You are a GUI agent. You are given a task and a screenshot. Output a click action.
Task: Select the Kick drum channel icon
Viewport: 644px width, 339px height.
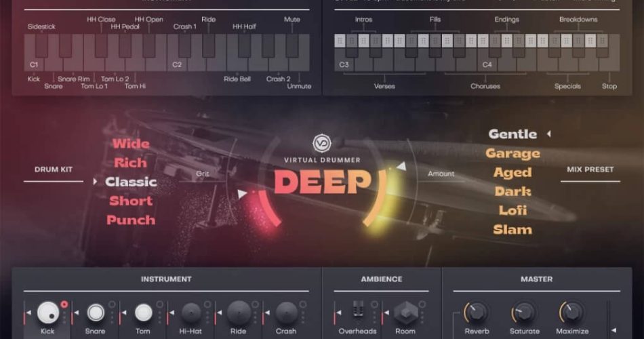(47, 313)
